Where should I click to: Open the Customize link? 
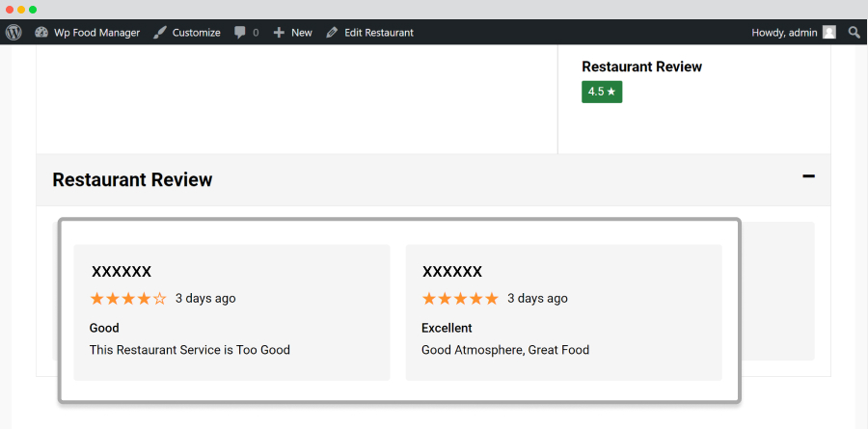[x=196, y=33]
